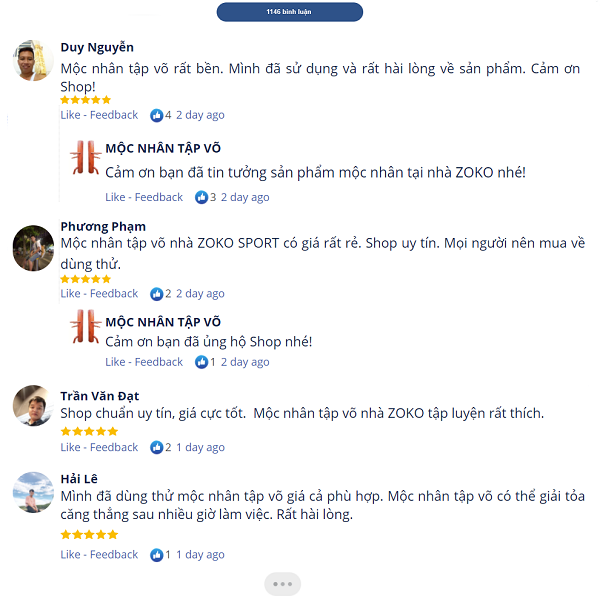Open Phương Phạm's profile picture

(33, 248)
